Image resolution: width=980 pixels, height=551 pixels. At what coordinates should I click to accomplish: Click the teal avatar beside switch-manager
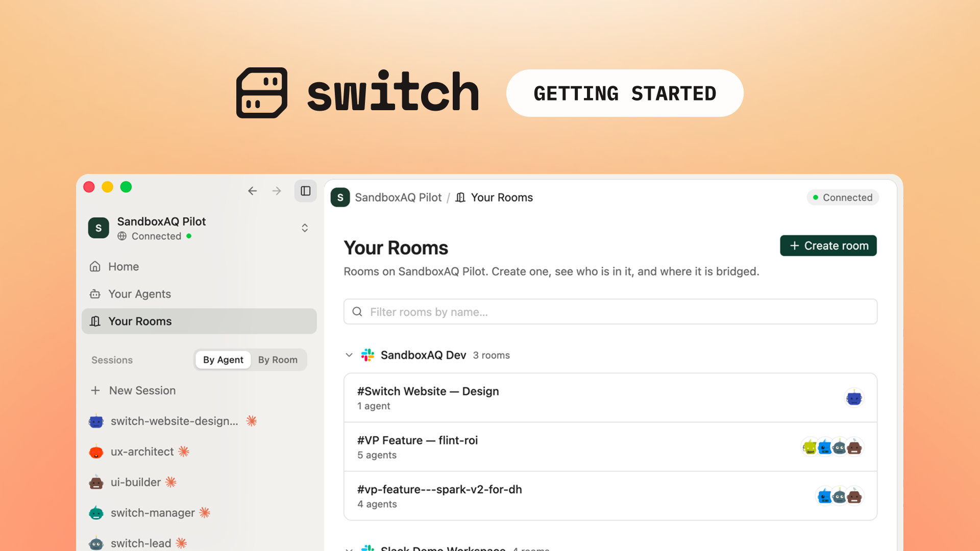(x=96, y=513)
